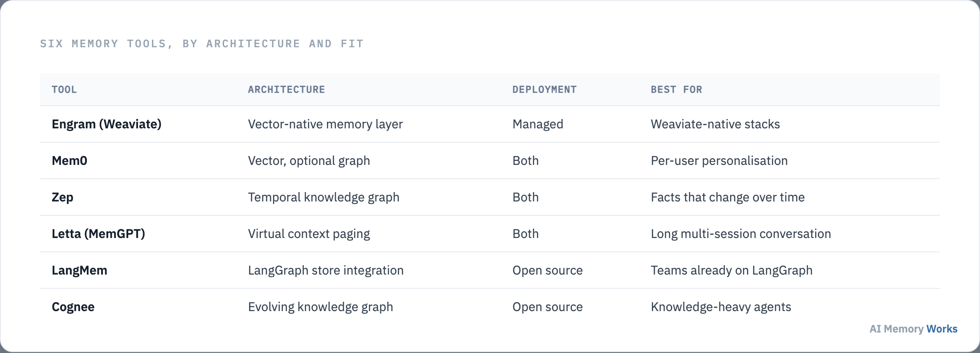The height and width of the screenshot is (353, 980).
Task: Click 'Vector, optional graph' cell
Action: coord(309,161)
